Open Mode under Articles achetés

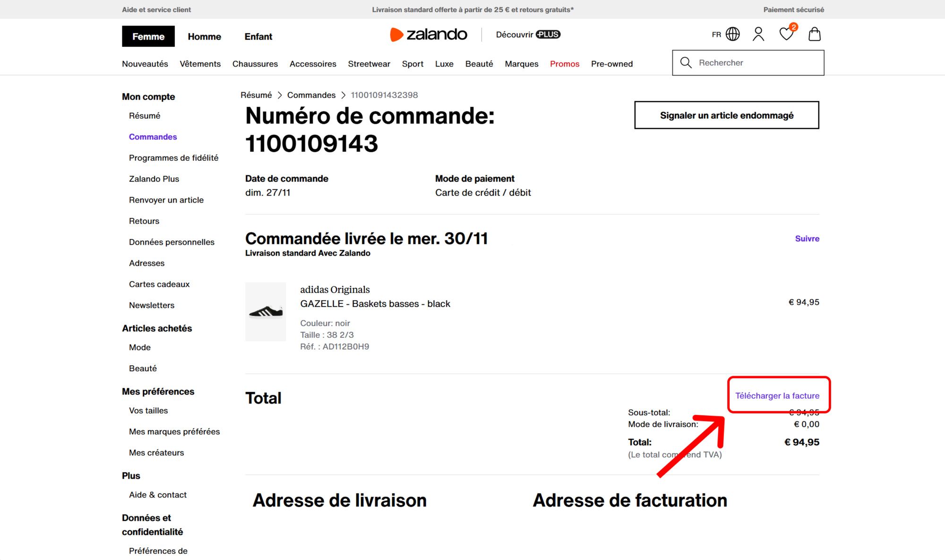(140, 347)
